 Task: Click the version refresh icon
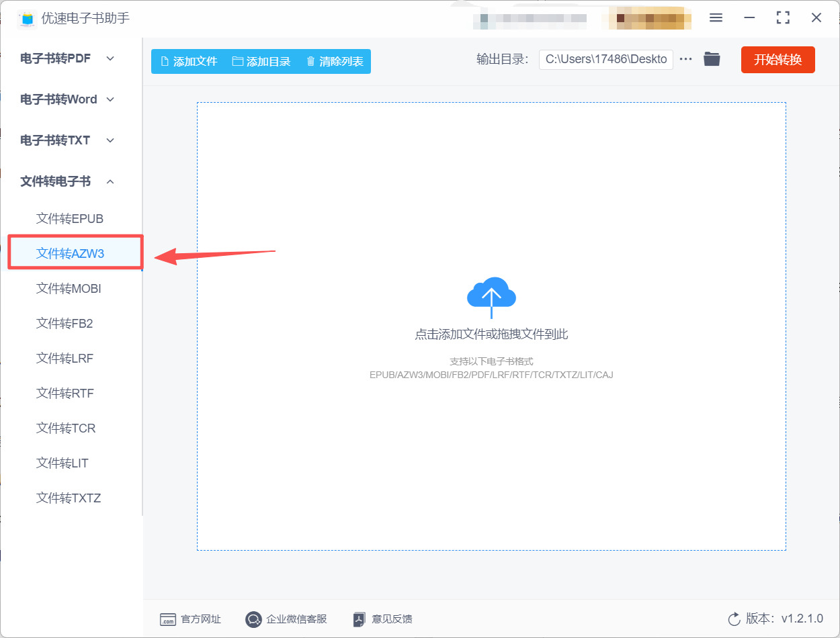(x=734, y=619)
